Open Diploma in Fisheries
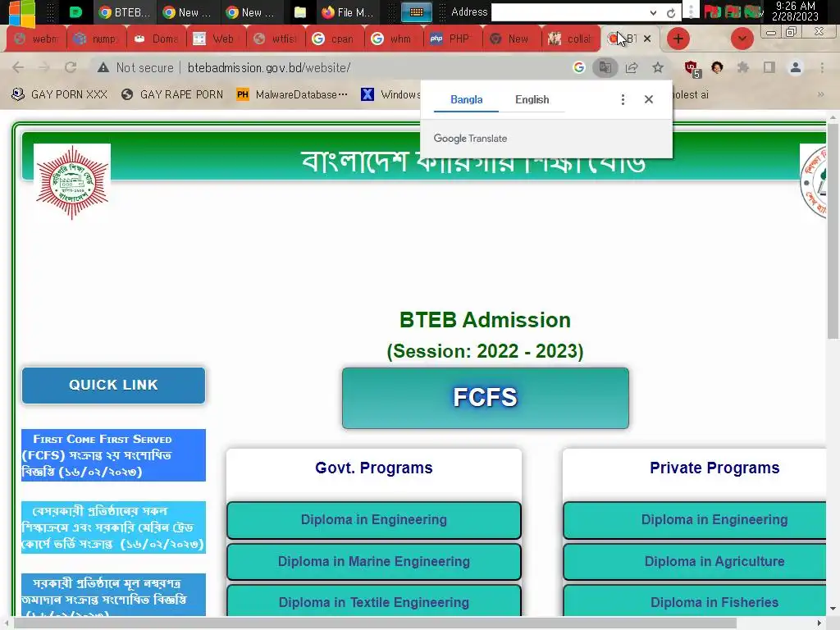 click(696, 601)
